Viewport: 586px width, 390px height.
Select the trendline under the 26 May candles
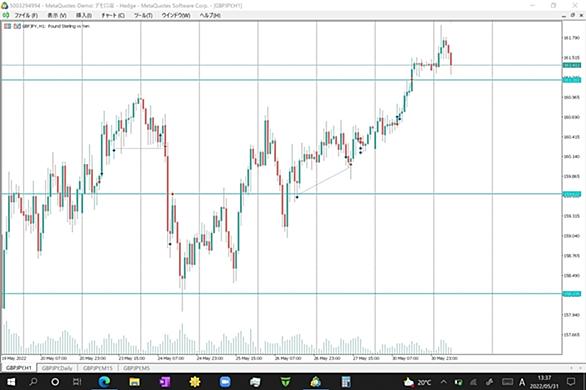click(x=324, y=181)
